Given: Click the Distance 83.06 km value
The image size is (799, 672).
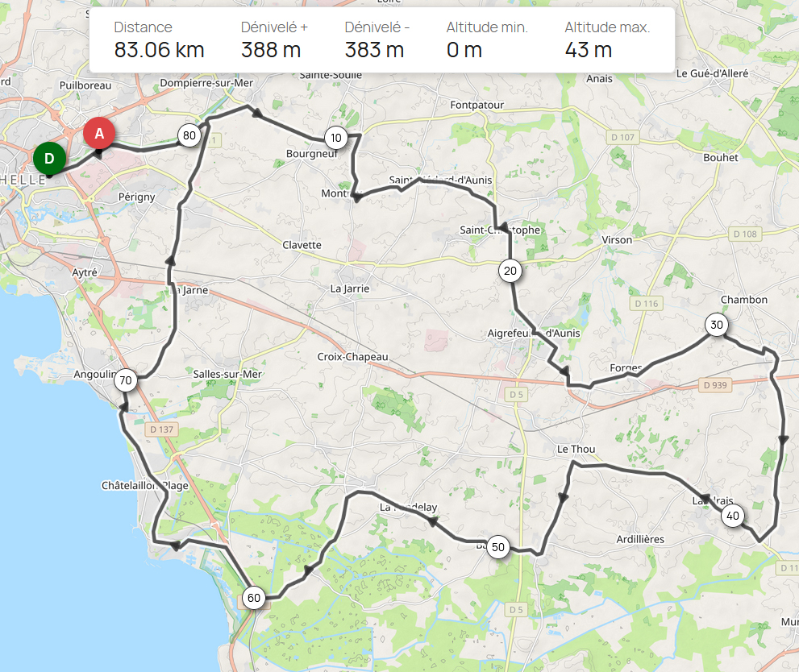Looking at the screenshot, I should click(159, 50).
